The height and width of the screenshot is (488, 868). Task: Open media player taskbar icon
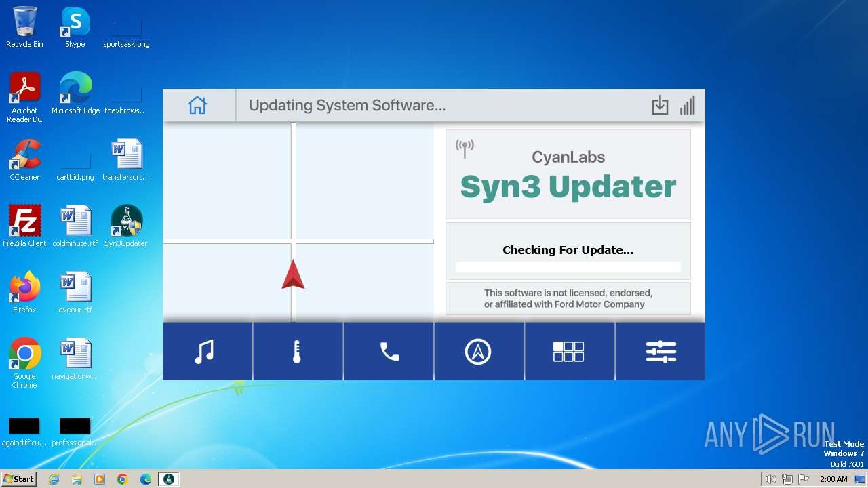click(100, 479)
